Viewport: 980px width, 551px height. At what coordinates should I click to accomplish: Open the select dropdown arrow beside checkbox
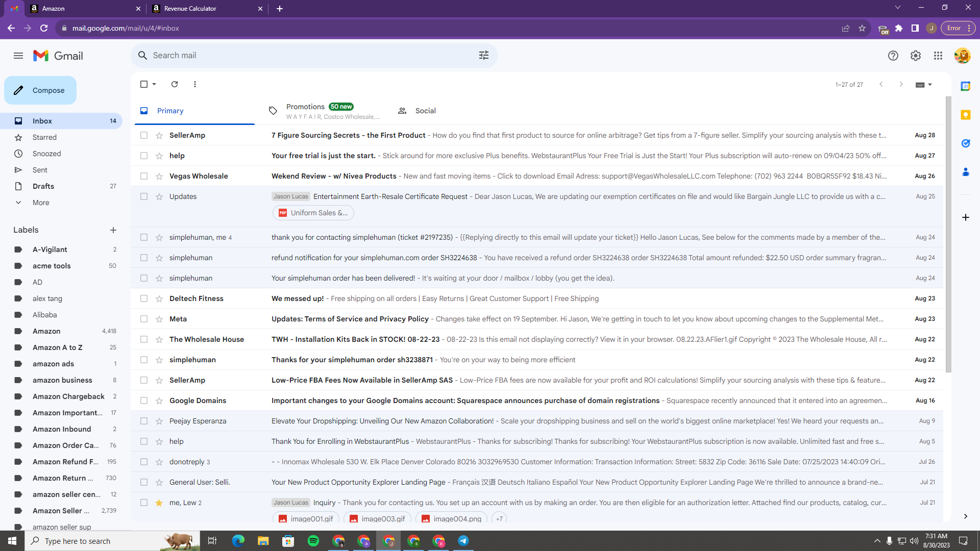point(154,84)
